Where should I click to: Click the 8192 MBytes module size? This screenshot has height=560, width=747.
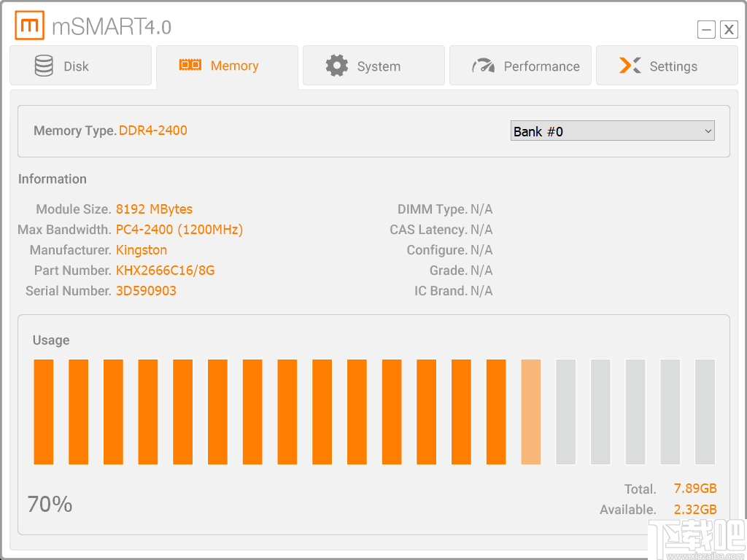pyautogui.click(x=154, y=209)
